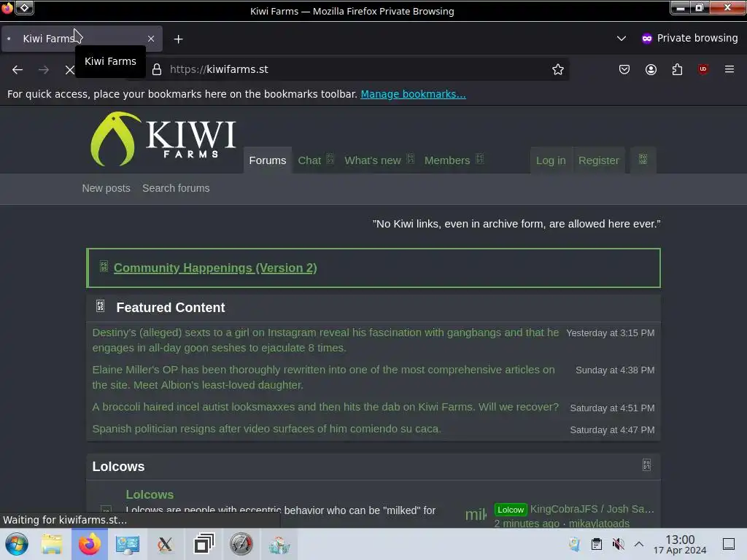
Task: Click the Featured Content header icon
Action: (x=100, y=306)
